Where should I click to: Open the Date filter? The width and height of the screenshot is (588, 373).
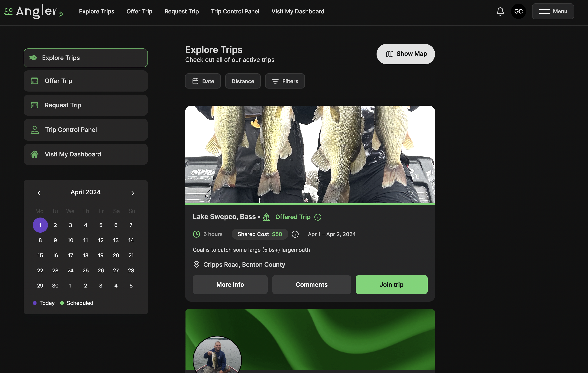coord(203,81)
